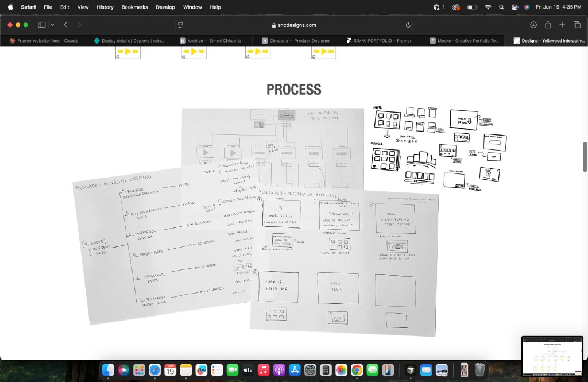Open the View menu
Image resolution: width=588 pixels, height=382 pixels.
point(83,7)
